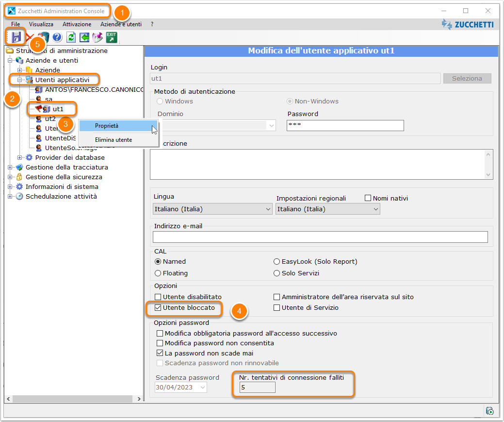Viewport: 504px width, 422px height.
Task: Click the pushpin toolbar icon
Action: pyautogui.click(x=98, y=37)
